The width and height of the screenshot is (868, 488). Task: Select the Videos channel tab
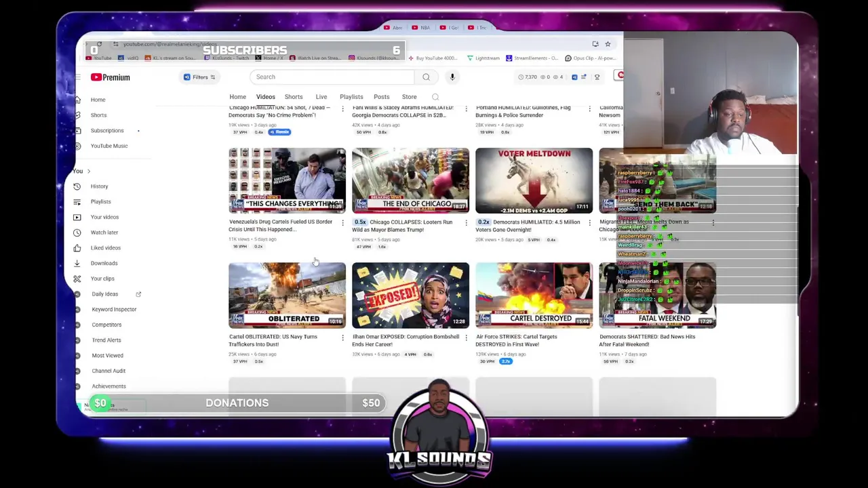[x=265, y=97]
